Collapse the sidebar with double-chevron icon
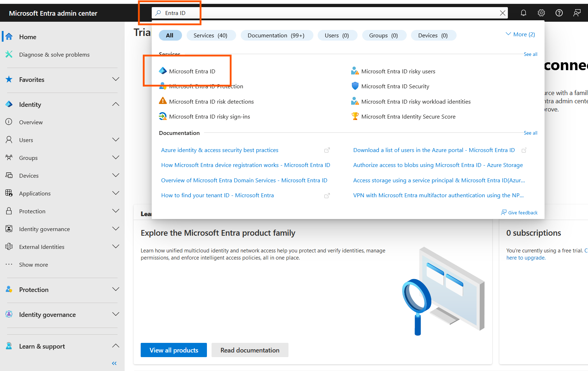The image size is (588, 371). [x=114, y=363]
